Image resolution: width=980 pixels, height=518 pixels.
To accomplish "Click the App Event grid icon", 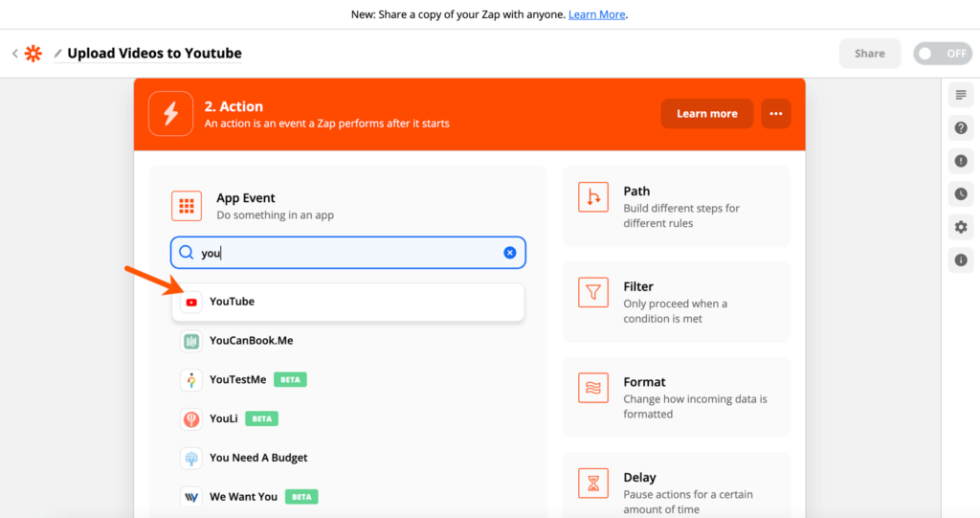I will click(x=187, y=206).
